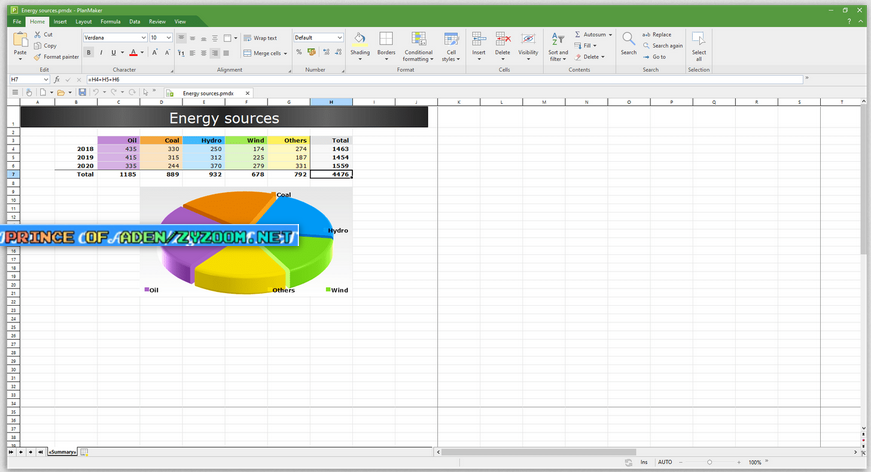Click the Insert cells icon
Screen dimensions: 871x472
coord(479,39)
